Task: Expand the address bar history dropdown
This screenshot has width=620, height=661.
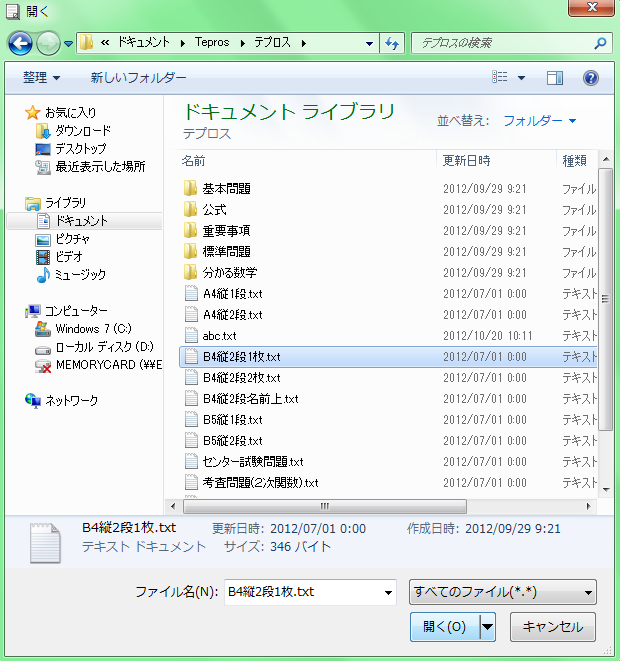Action: click(369, 43)
